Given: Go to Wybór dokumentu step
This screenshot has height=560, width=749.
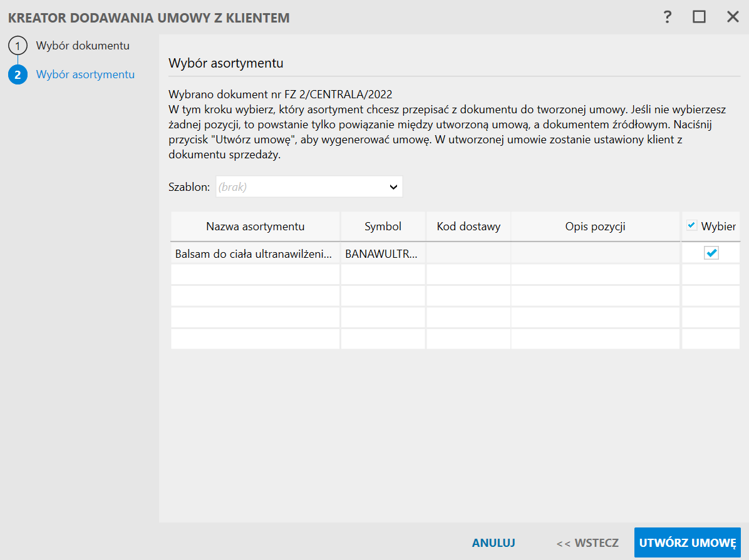Looking at the screenshot, I should click(x=83, y=46).
